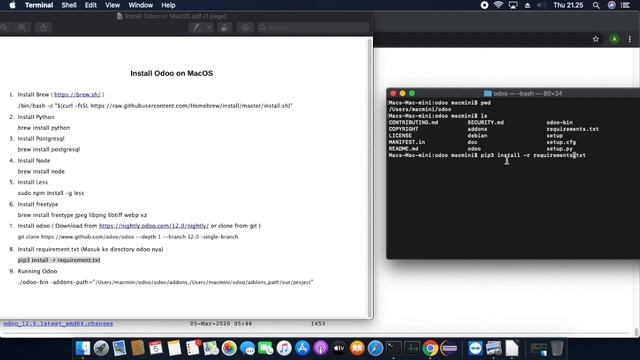The image size is (640, 360).
Task: Click the Chrome page vertical scrollbar
Action: (x=636, y=332)
